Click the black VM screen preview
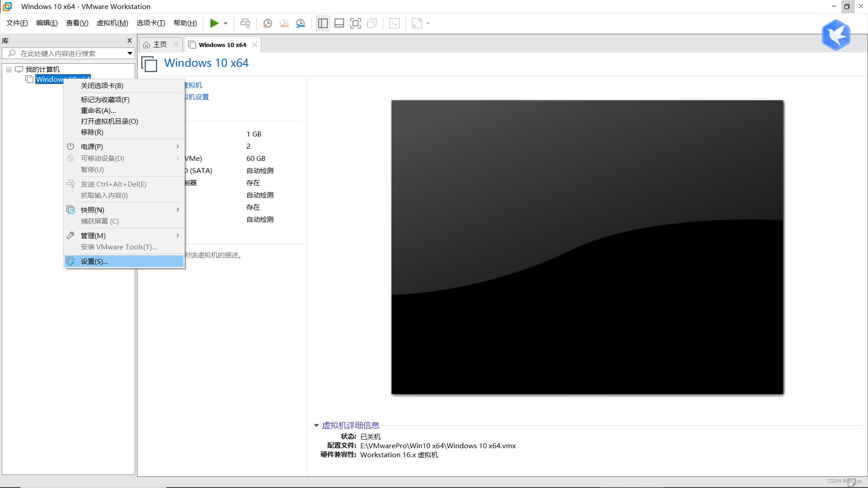 point(587,247)
